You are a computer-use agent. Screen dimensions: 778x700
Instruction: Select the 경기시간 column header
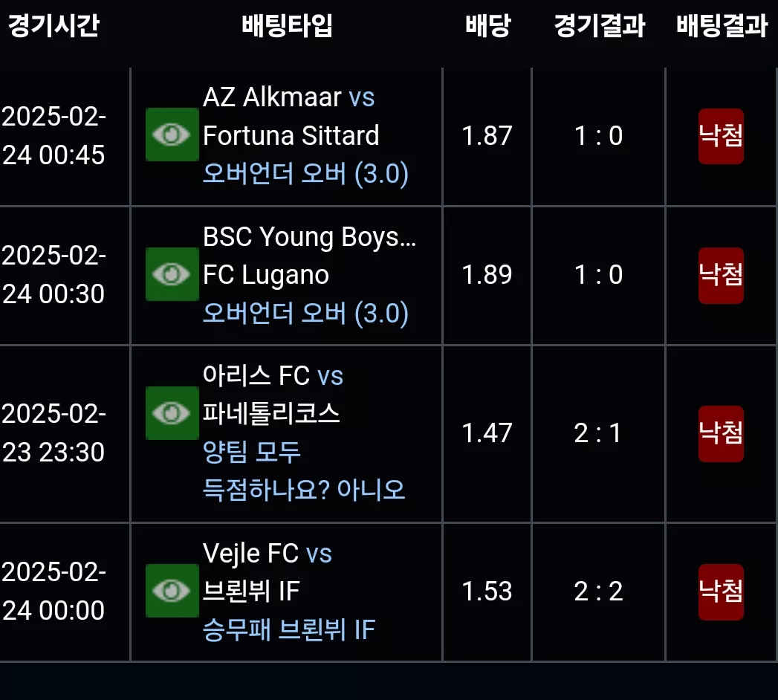(x=54, y=26)
